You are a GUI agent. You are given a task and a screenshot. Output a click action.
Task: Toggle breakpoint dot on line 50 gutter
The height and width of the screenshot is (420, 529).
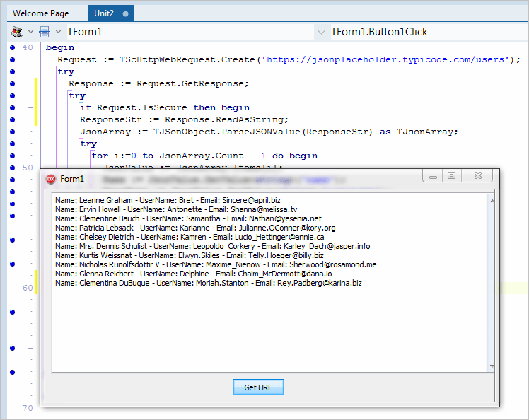[x=13, y=168]
